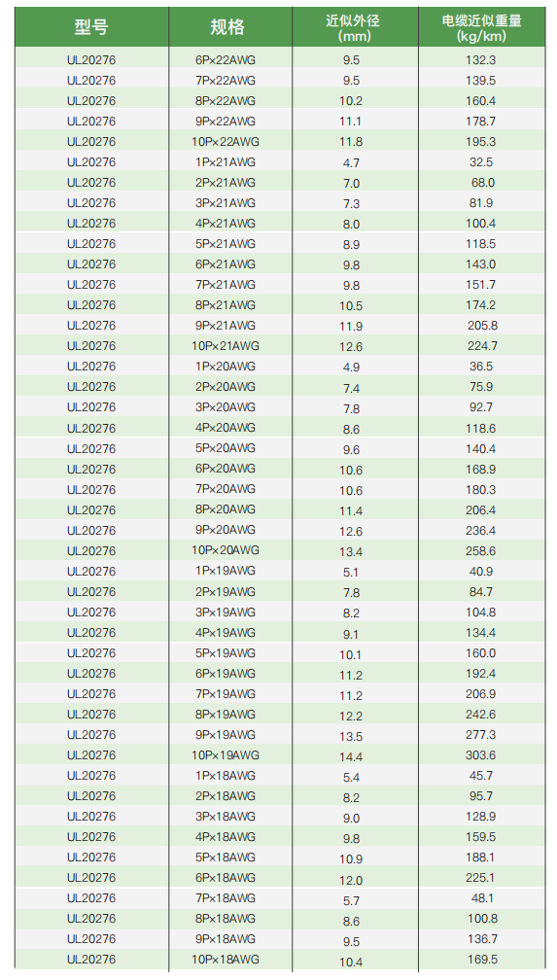Screen dimensions: 557x980
Task: Click the 规格 column header
Action: (226, 27)
